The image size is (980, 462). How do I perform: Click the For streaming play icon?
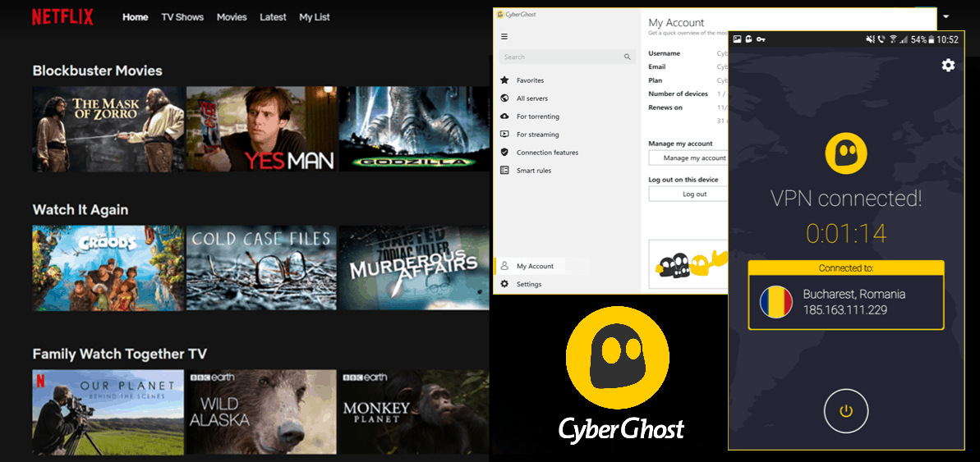[504, 135]
